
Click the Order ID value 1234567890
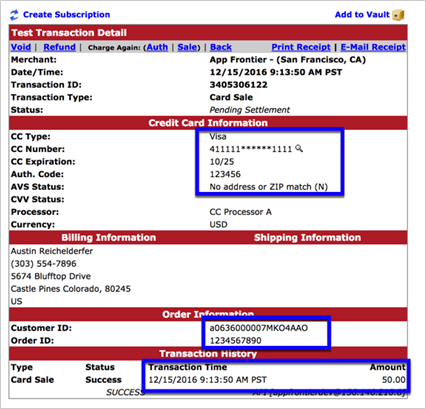235,341
